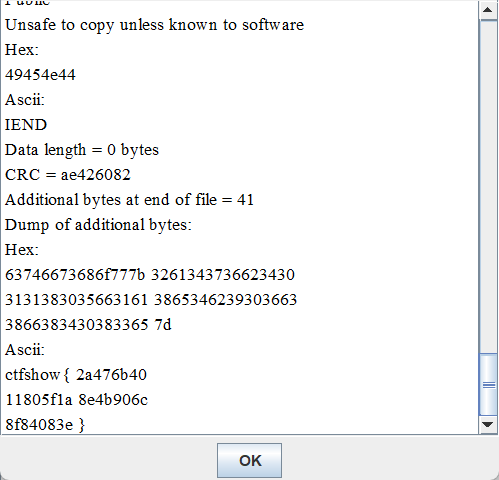Click the hex value 49454e44
This screenshot has width=499, height=480.
(x=40, y=75)
